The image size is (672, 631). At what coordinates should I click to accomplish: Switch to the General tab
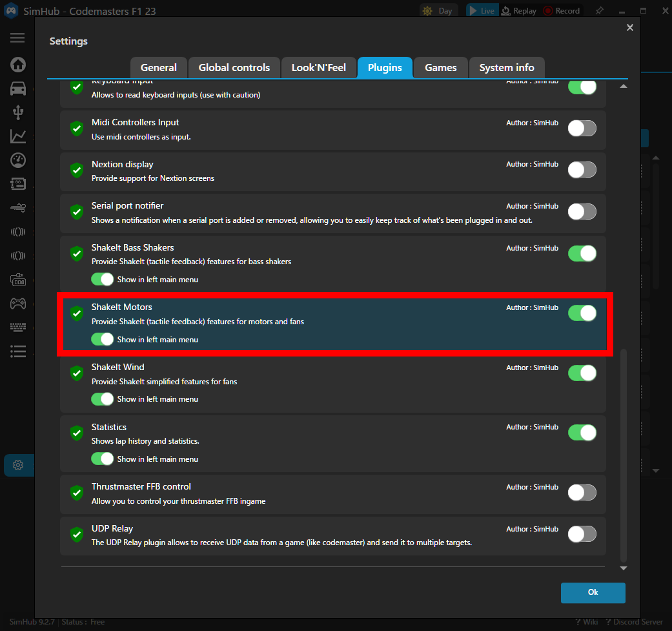click(x=159, y=68)
